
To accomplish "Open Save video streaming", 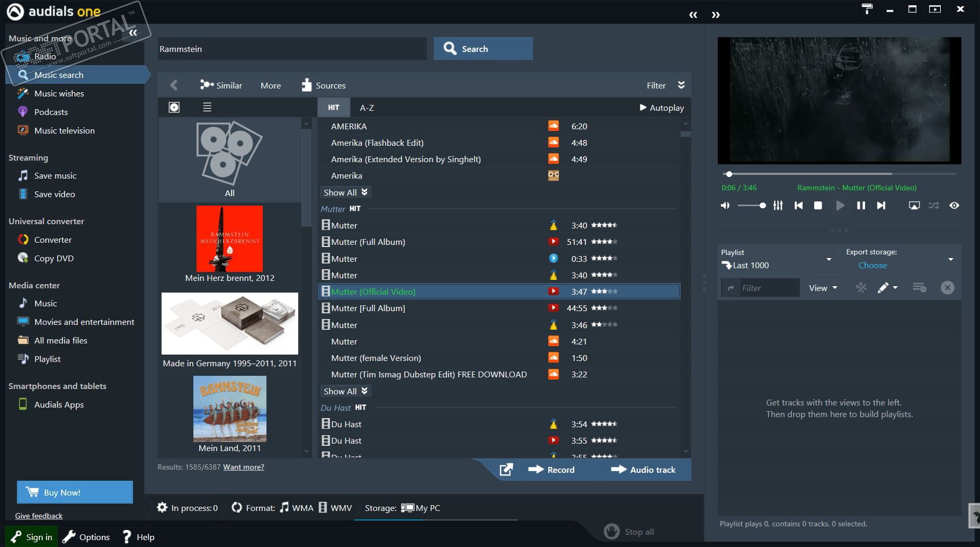I will [55, 194].
